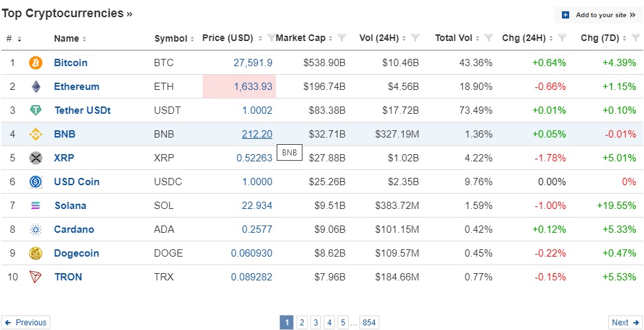Click Solana price 22.934
The height and width of the screenshot is (330, 644).
(257, 206)
